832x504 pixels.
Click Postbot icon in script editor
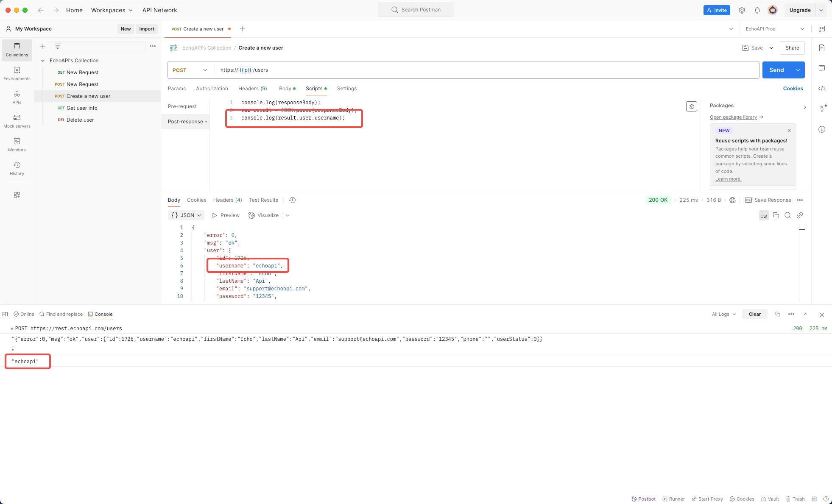pos(692,106)
